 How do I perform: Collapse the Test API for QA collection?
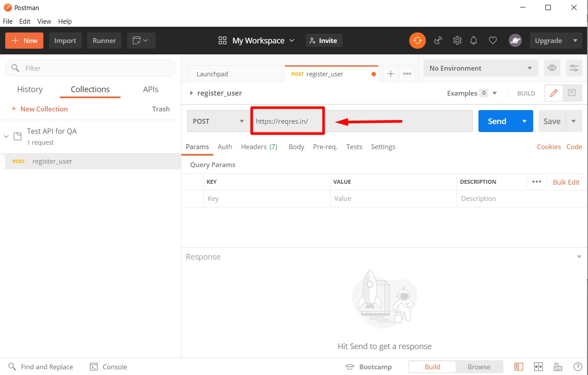[x=6, y=136]
